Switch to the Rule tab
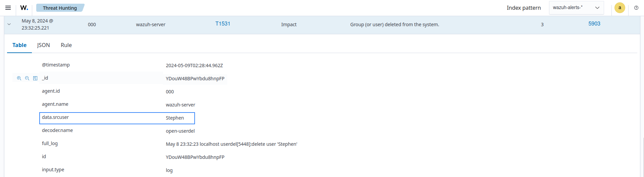 66,45
